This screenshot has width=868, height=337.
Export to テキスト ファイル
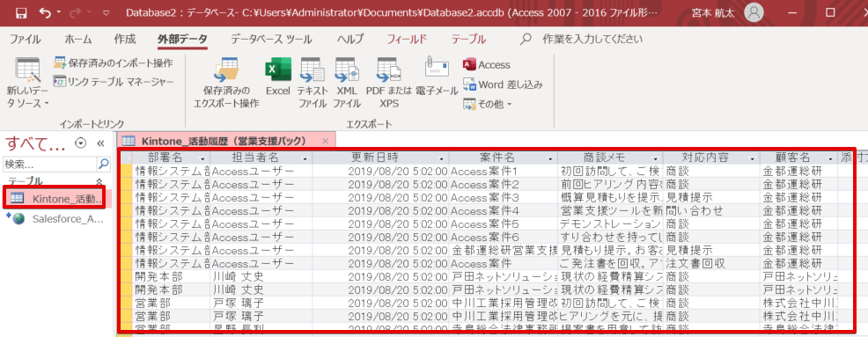click(313, 83)
